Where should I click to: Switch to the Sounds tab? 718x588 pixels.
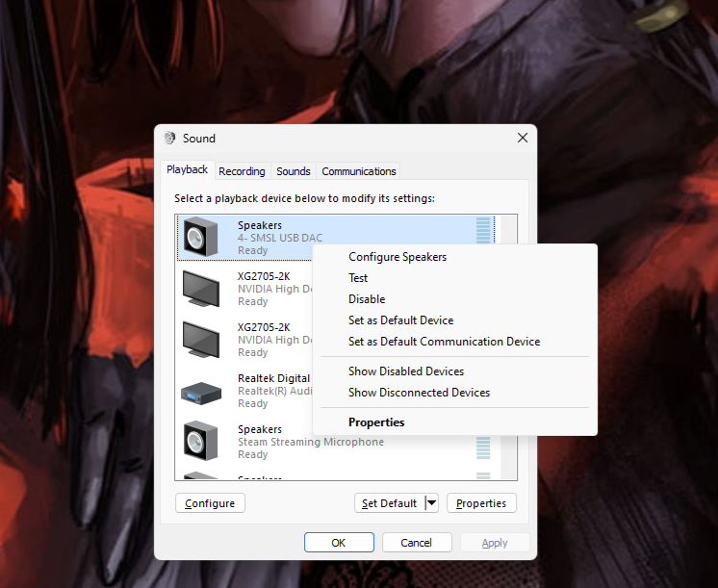(294, 171)
